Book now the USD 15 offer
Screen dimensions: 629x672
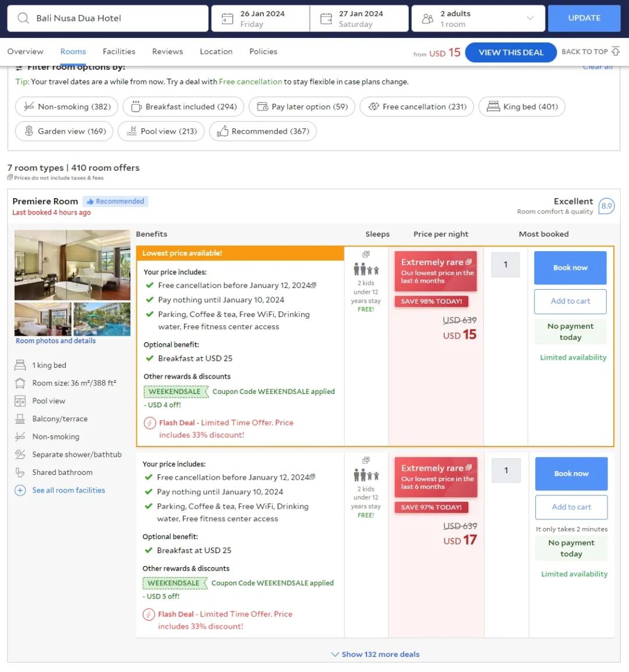[x=570, y=268]
